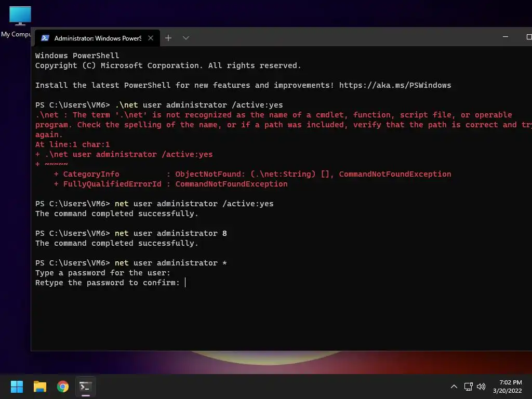The height and width of the screenshot is (399, 532).
Task: Open the network status tray icon
Action: click(x=468, y=387)
